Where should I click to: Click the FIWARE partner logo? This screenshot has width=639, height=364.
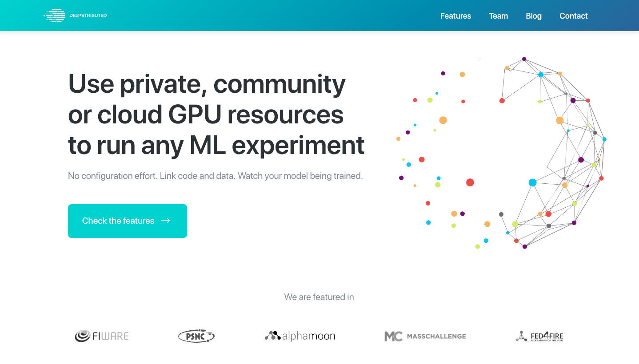tap(102, 336)
